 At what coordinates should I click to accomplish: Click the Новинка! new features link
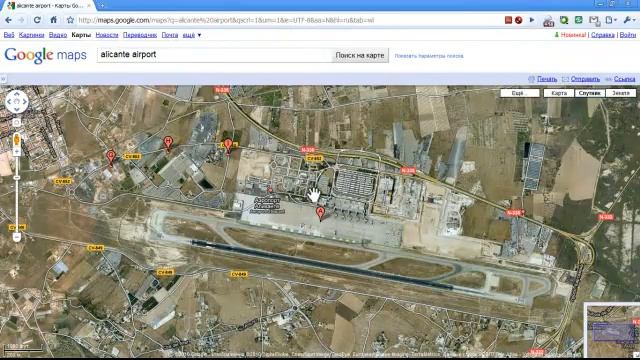[x=573, y=35]
